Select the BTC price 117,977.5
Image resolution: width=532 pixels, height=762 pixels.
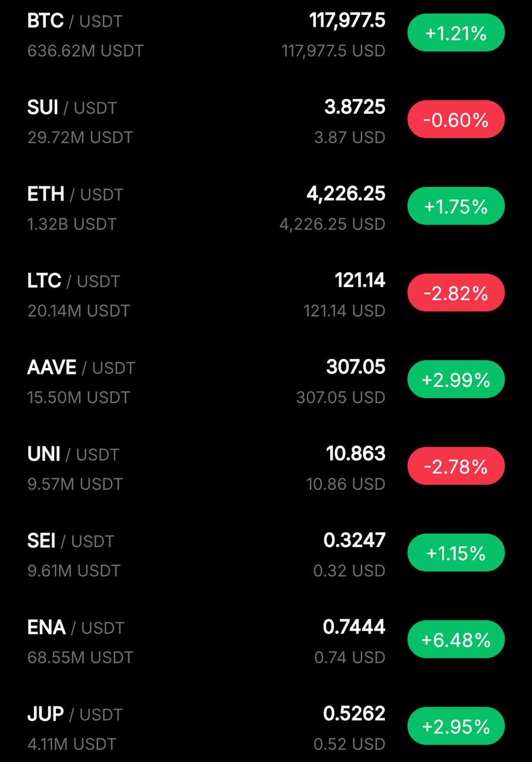[348, 21]
